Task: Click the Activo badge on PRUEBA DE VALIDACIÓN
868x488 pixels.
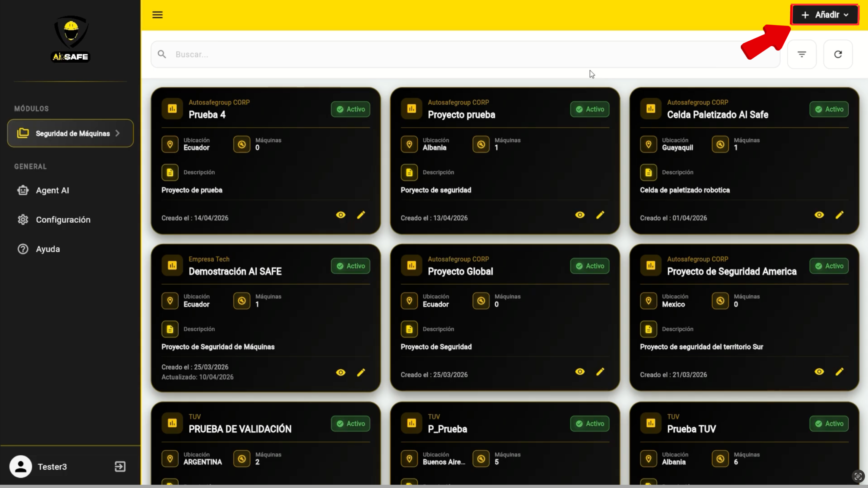Action: [351, 423]
